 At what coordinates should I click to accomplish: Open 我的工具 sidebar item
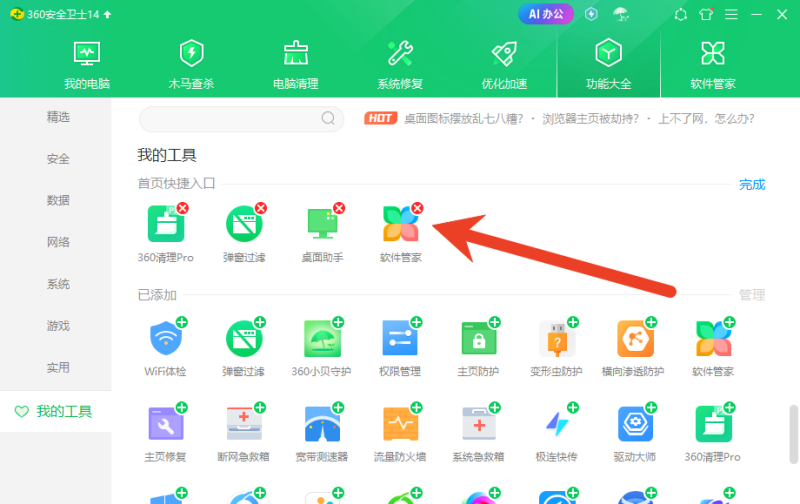coord(56,411)
